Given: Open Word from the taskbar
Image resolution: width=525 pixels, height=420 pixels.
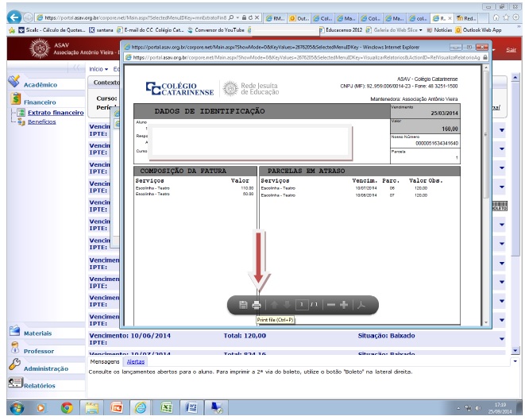Looking at the screenshot, I should [192, 408].
